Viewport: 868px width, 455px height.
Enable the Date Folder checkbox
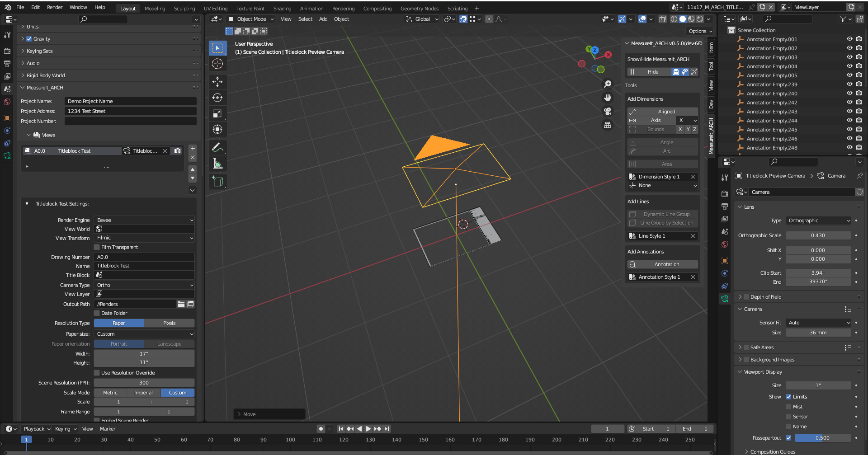tap(97, 313)
